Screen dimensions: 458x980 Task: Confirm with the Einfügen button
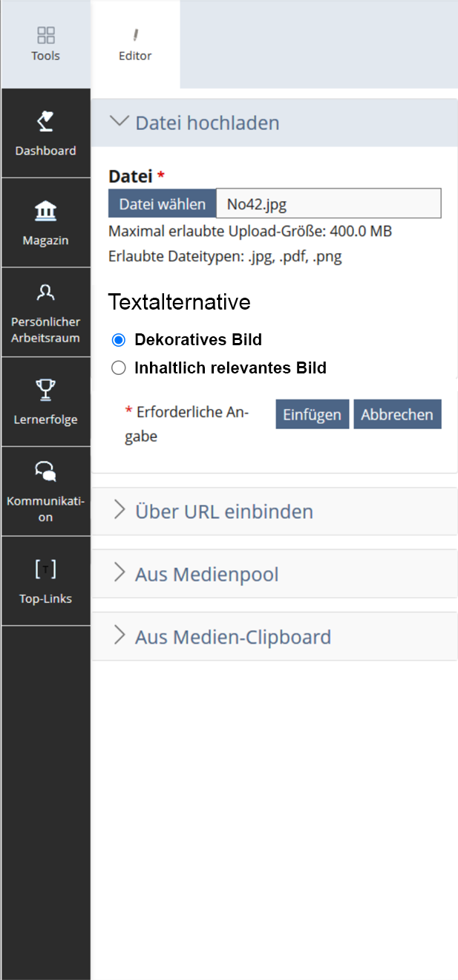312,414
